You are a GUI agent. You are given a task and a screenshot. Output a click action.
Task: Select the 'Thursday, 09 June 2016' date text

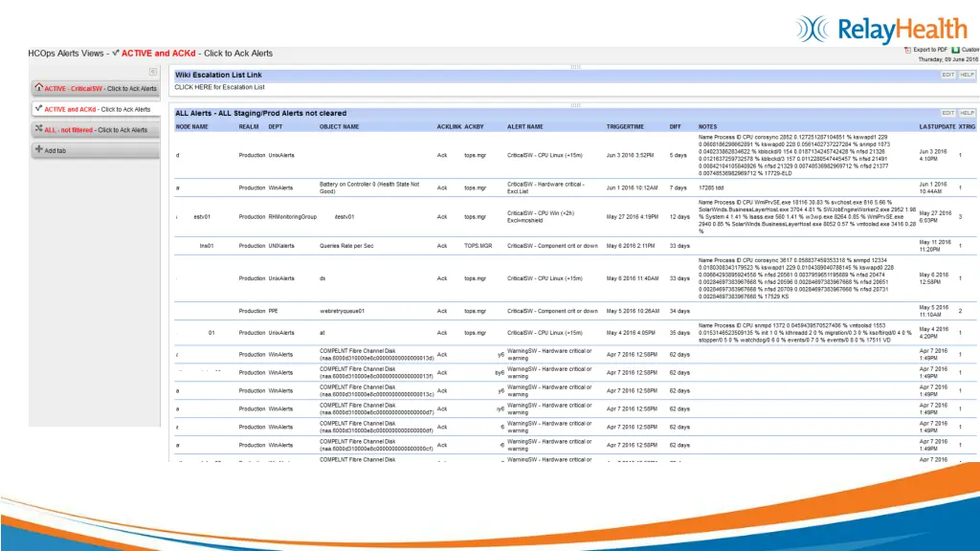947,59
